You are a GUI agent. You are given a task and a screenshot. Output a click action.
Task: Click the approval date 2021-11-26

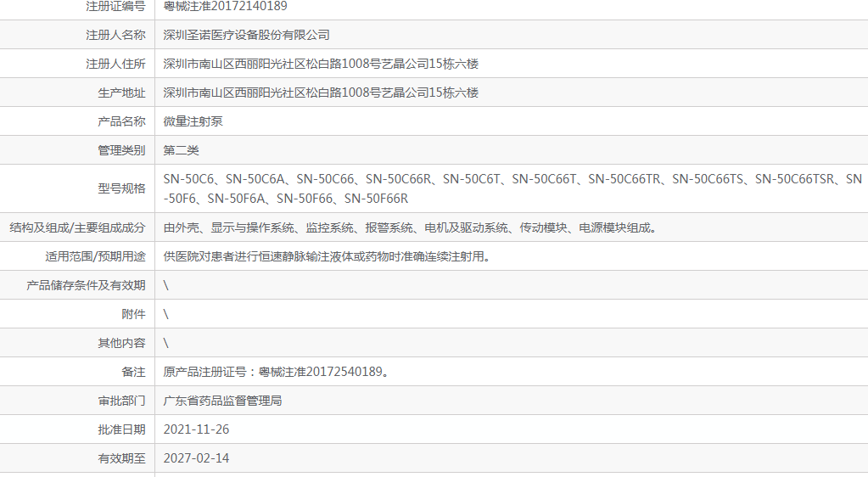[196, 429]
